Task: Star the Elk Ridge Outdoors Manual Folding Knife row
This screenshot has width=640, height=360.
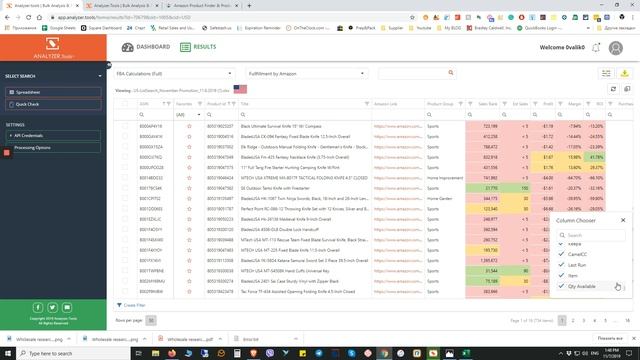Action: pyautogui.click(x=189, y=147)
